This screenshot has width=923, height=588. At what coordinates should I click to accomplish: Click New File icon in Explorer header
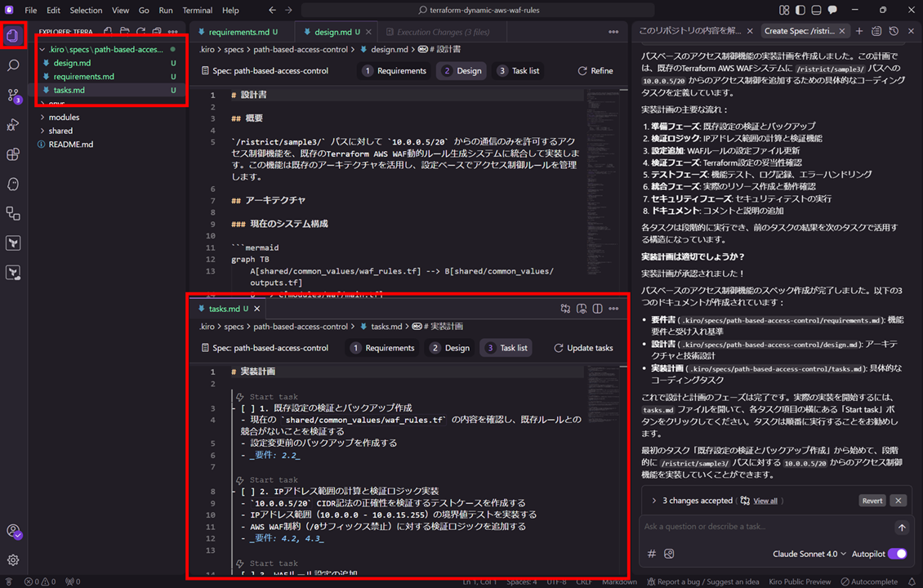(x=109, y=32)
